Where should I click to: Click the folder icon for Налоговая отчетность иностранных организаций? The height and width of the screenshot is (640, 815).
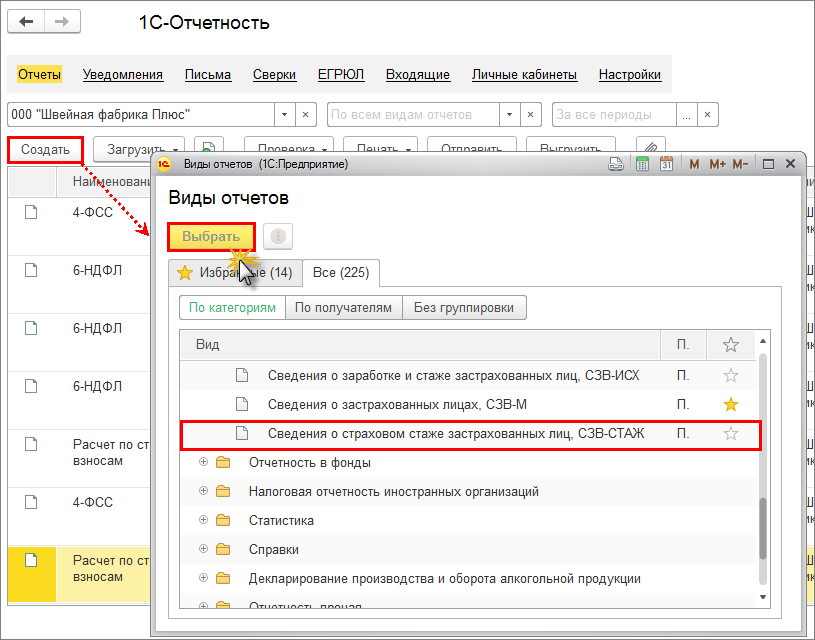[223, 491]
